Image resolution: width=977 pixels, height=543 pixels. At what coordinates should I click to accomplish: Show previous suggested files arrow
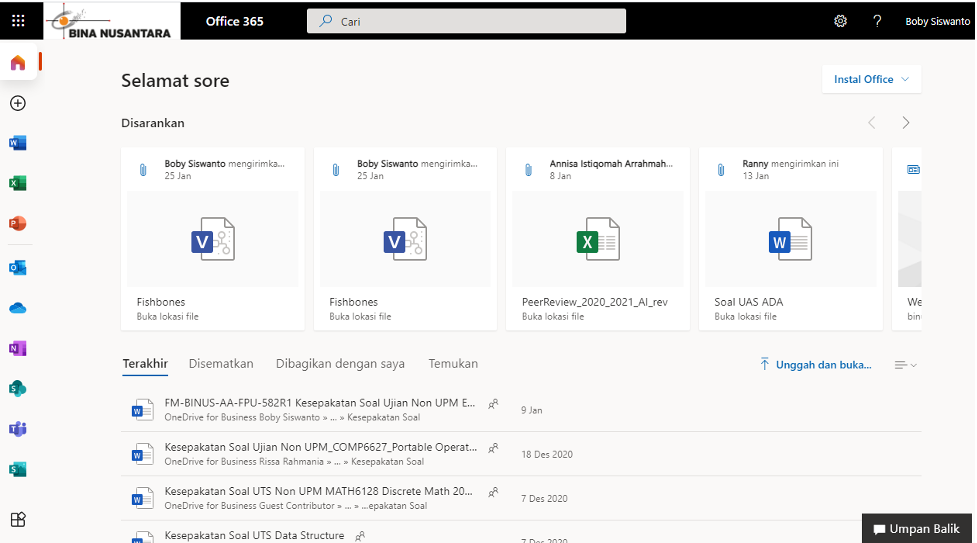(x=872, y=123)
